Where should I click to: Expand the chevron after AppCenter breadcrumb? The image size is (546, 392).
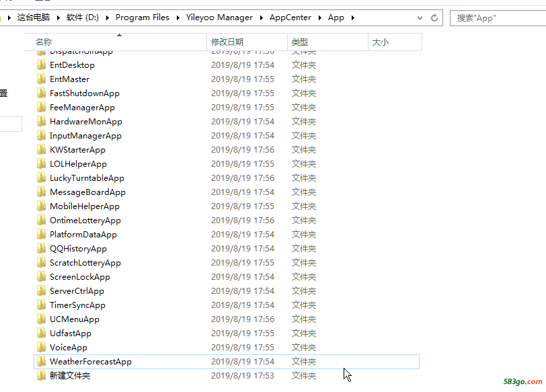[x=321, y=17]
